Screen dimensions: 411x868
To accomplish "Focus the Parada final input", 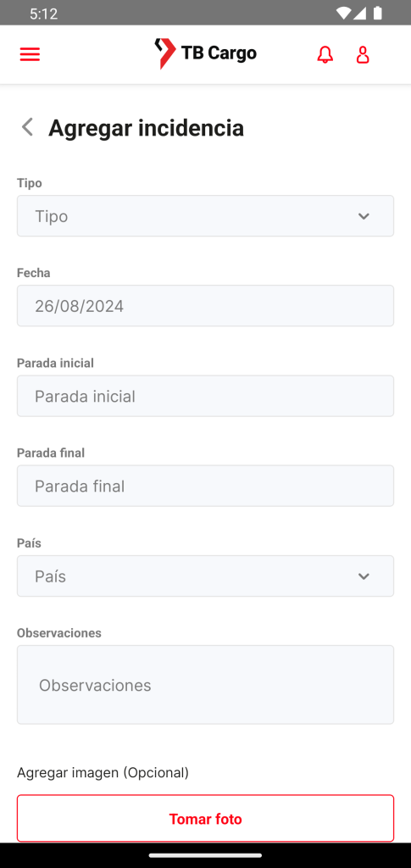I will [x=205, y=486].
